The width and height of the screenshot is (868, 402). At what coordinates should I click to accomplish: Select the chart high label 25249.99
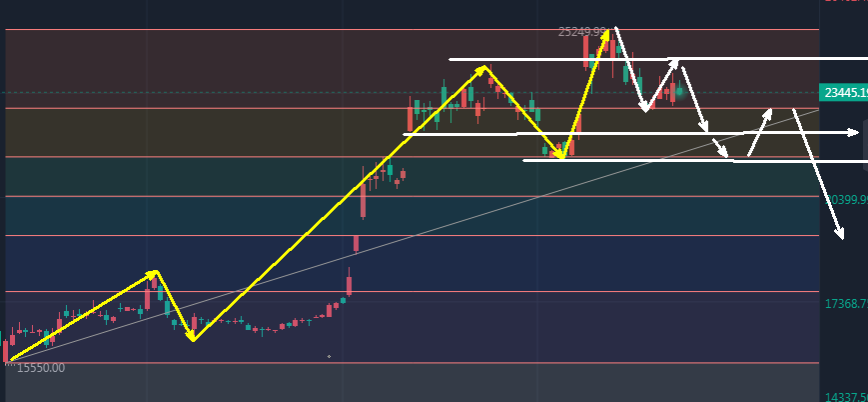click(582, 32)
